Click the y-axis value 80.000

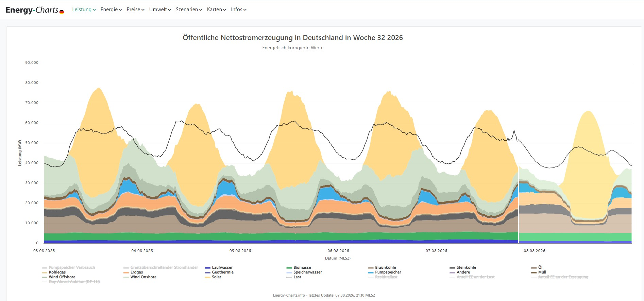point(32,83)
